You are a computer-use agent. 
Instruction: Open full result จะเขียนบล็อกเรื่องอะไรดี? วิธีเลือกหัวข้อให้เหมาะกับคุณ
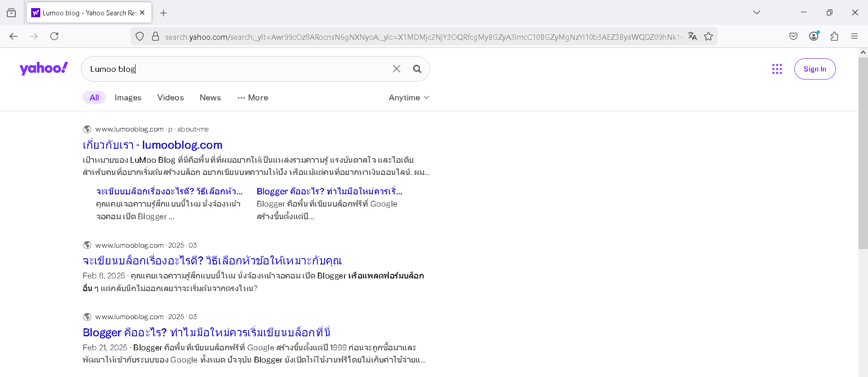(212, 261)
